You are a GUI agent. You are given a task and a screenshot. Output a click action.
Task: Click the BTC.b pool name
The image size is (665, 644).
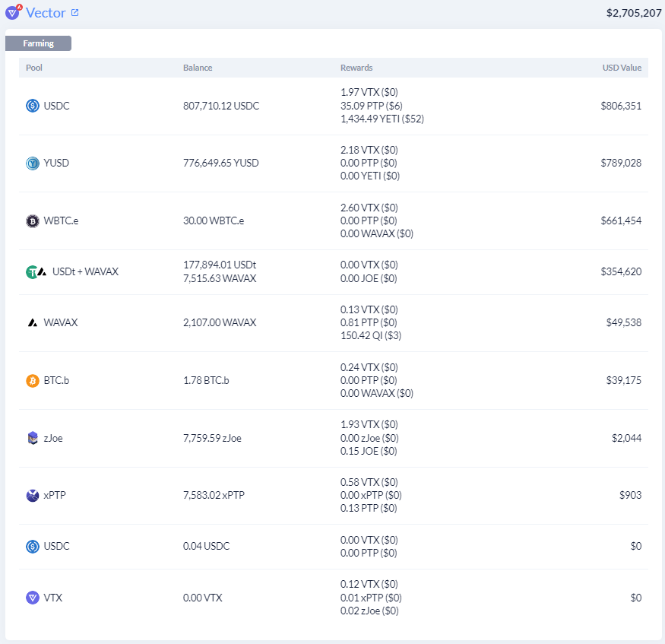point(56,380)
